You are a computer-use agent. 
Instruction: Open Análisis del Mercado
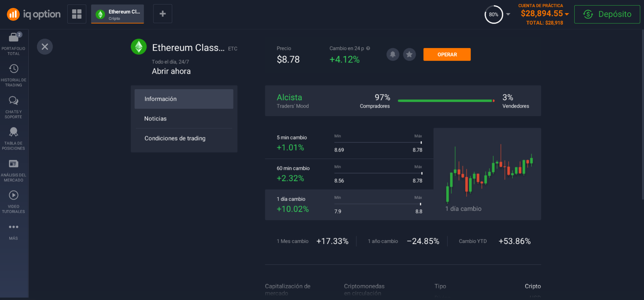13,170
